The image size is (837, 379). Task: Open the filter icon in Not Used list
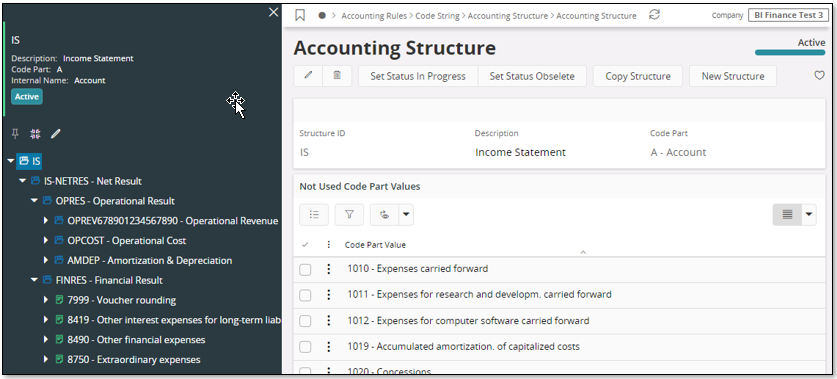click(349, 215)
